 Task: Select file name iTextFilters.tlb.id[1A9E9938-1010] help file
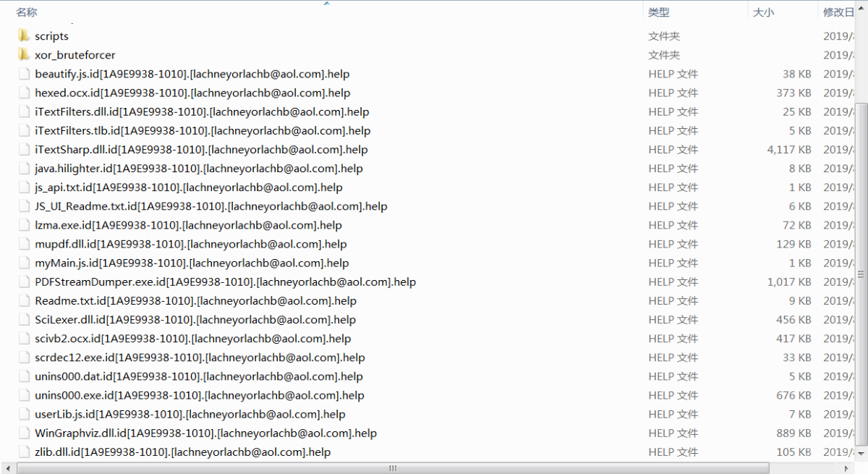point(203,130)
